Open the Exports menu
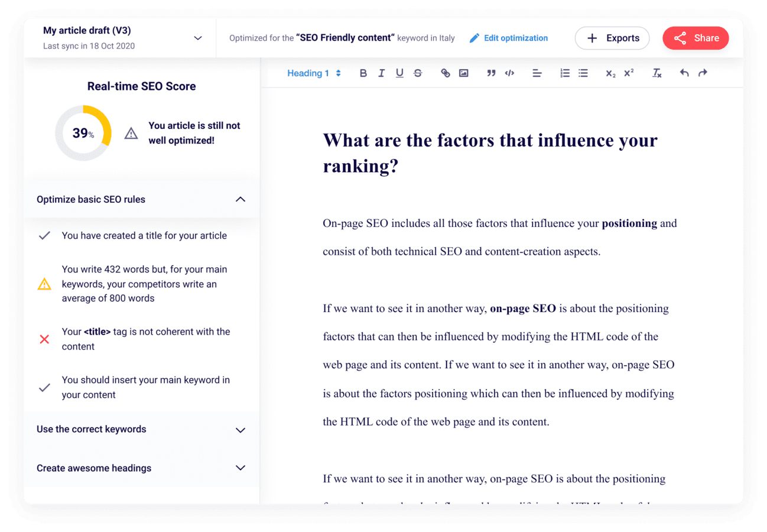Viewport: 767px width, 532px height. pos(612,38)
